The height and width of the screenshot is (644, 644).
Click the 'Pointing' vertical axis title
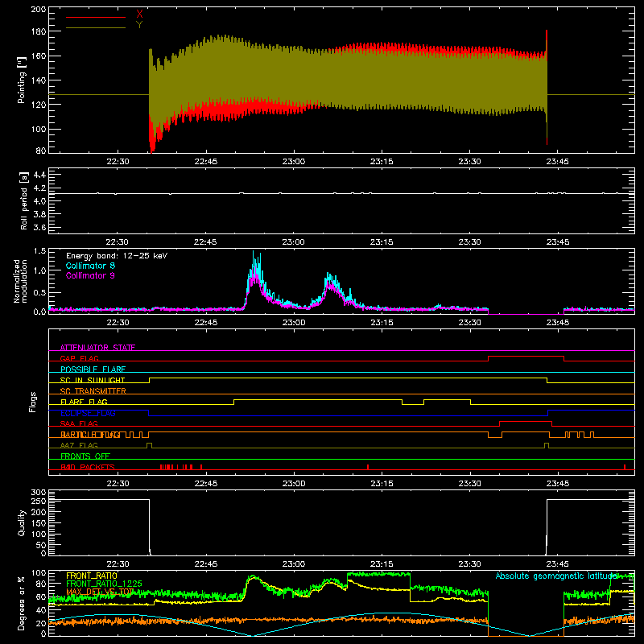point(22,80)
